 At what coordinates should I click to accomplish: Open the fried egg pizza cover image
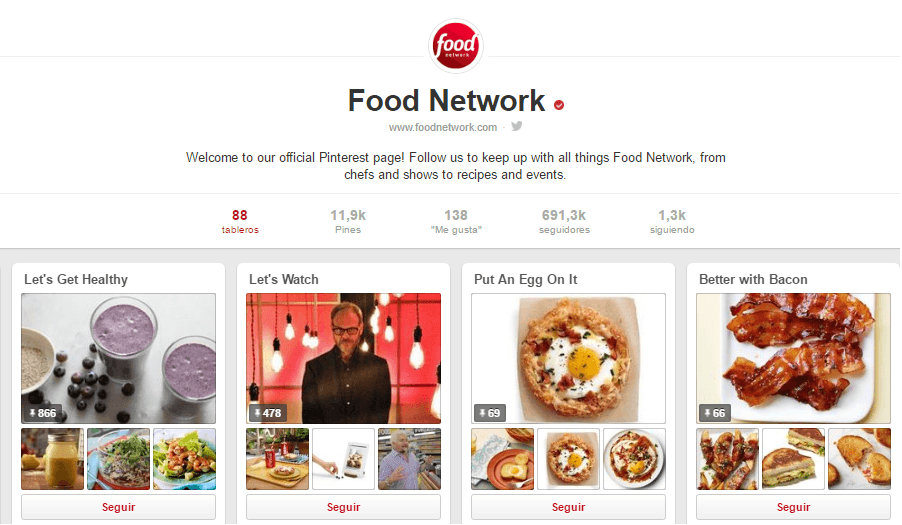click(x=568, y=358)
